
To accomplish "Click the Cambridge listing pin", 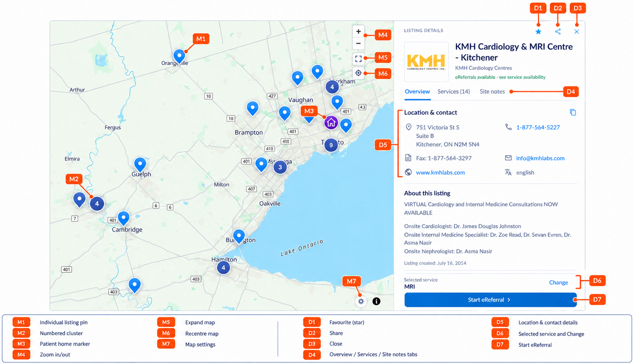I will pyautogui.click(x=123, y=218).
